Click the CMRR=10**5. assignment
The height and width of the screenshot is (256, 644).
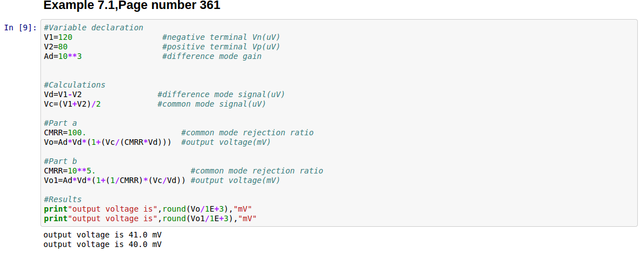[x=70, y=171]
